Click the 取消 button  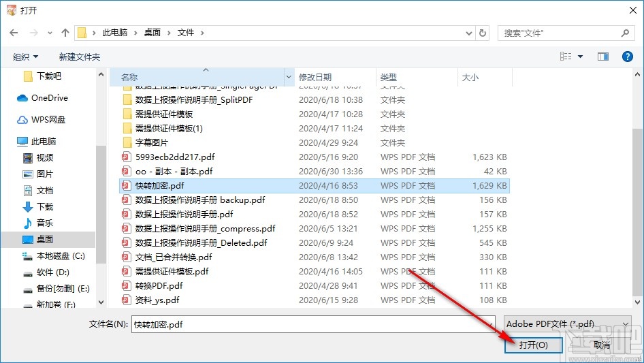(601, 345)
